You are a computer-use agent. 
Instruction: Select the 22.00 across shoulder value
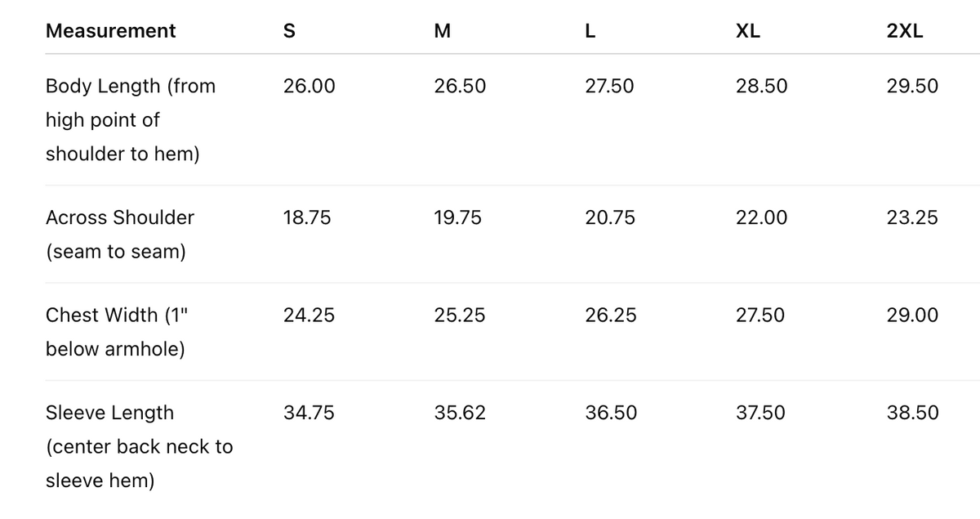[761, 217]
